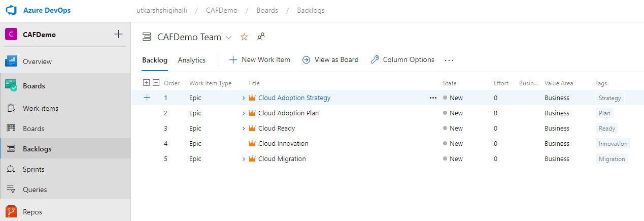Image resolution: width=644 pixels, height=221 pixels.
Task: Open team members icon beside star
Action: click(261, 37)
